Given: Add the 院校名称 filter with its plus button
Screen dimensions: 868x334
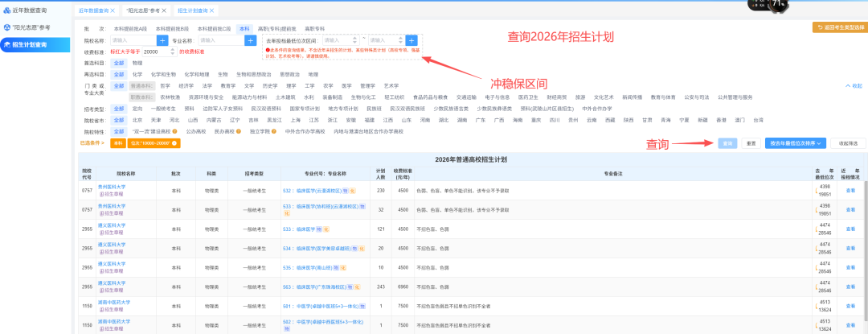Looking at the screenshot, I should click(162, 40).
